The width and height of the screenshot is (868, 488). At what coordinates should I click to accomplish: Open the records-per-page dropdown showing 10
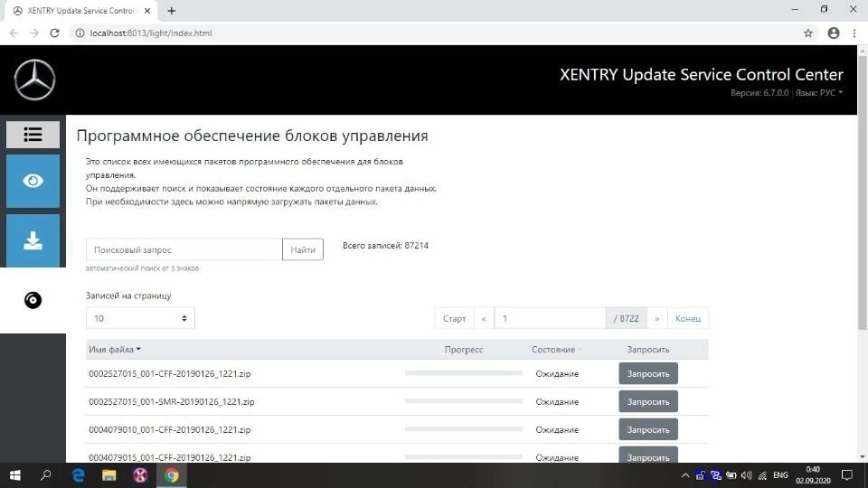140,318
